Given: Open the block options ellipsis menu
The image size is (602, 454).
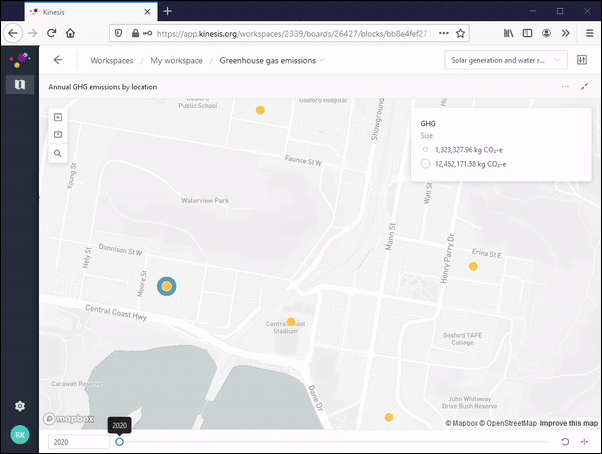Looking at the screenshot, I should point(565,87).
